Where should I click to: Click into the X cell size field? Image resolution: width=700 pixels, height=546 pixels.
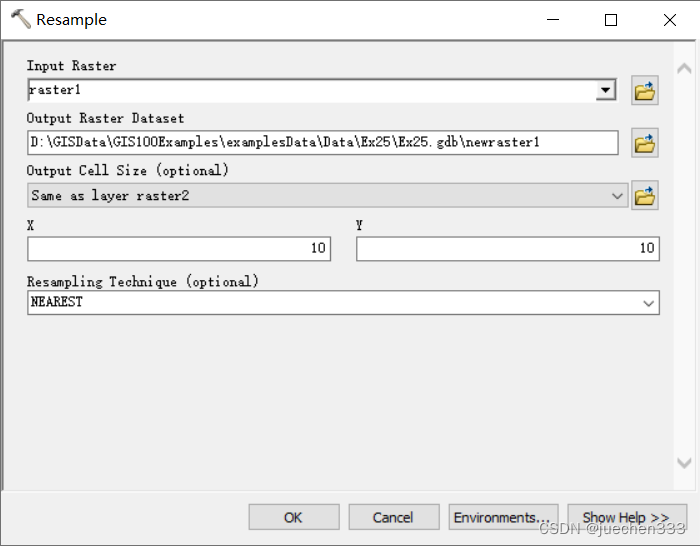click(179, 248)
